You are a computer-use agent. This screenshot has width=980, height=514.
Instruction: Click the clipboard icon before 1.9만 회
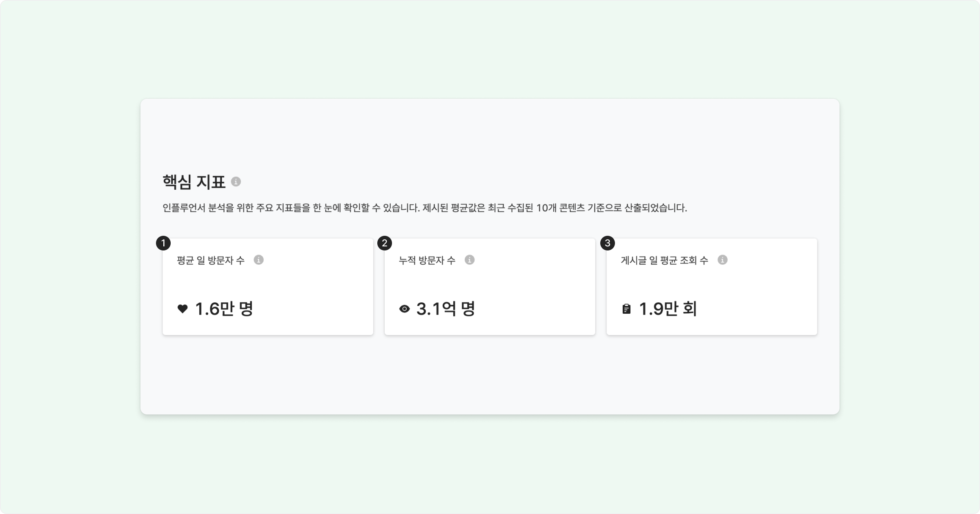[x=626, y=309]
